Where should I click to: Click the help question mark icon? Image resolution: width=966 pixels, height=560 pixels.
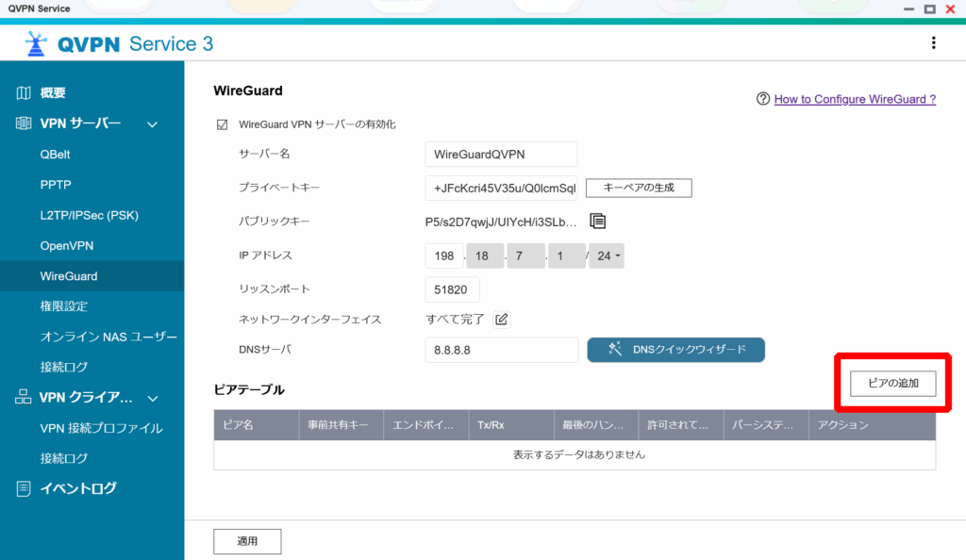point(762,99)
